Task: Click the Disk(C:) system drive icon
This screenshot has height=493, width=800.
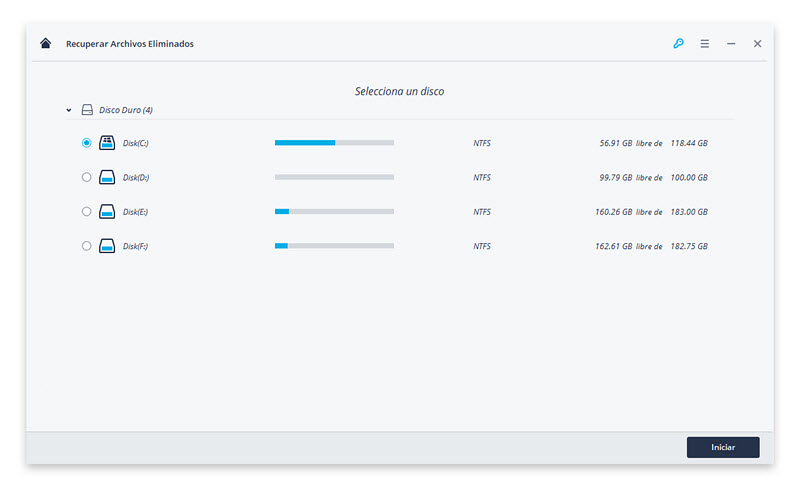Action: (x=107, y=143)
